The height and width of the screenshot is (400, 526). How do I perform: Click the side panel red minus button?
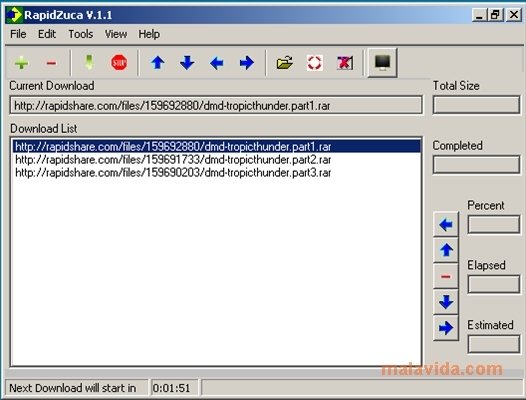click(x=446, y=276)
